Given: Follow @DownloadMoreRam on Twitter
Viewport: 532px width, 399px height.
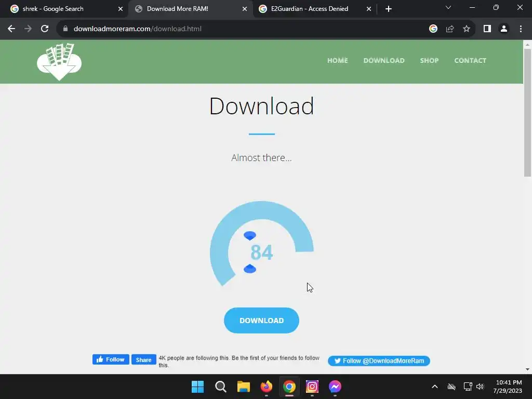Looking at the screenshot, I should pyautogui.click(x=379, y=361).
